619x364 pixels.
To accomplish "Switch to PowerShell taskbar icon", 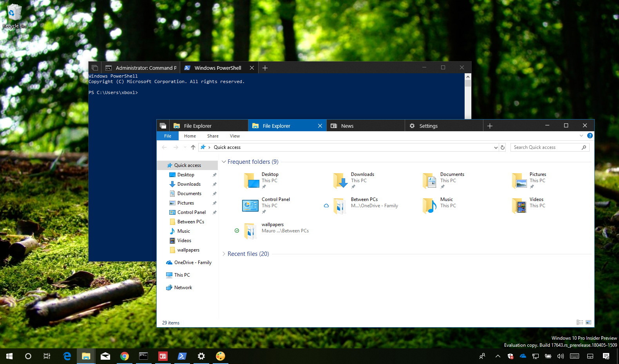I will tap(182, 356).
